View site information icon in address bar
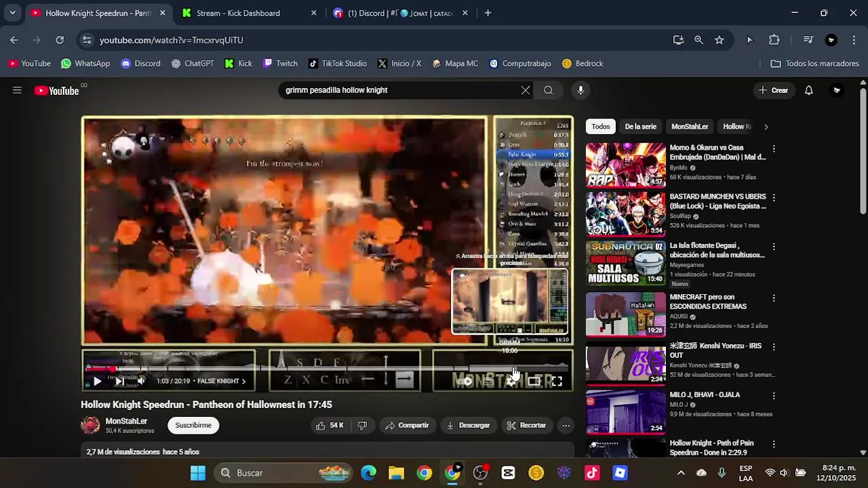 coord(86,40)
